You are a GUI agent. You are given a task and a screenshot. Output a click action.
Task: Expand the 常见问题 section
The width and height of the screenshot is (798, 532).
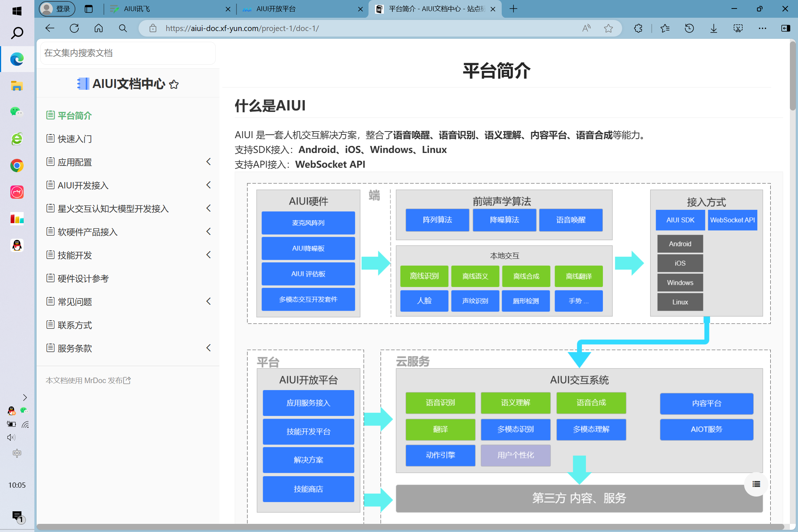209,301
